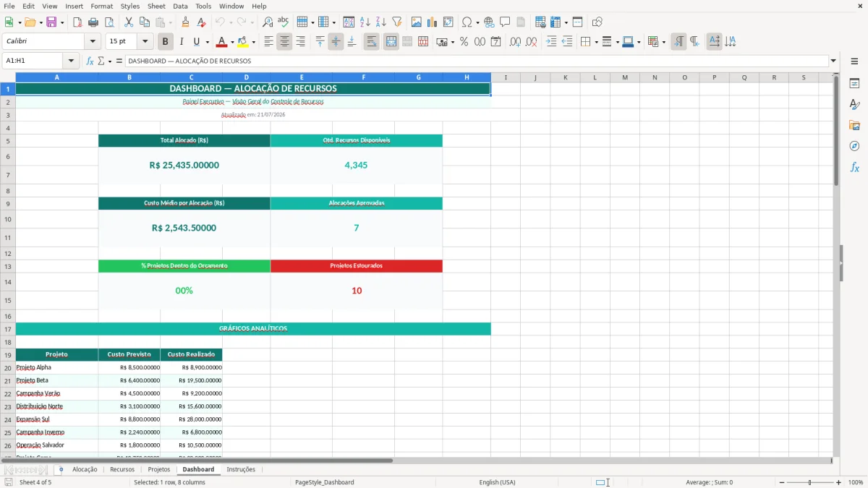Open the Name Box dropdown

(72, 61)
